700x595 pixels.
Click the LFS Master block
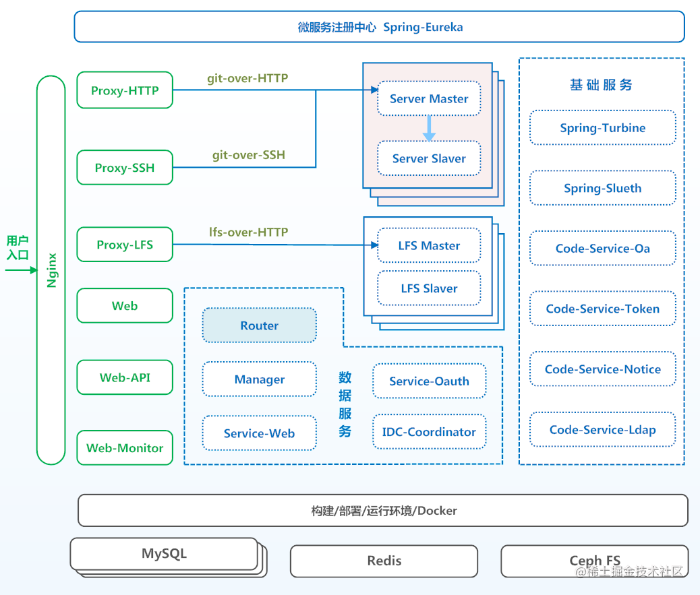coord(428,245)
